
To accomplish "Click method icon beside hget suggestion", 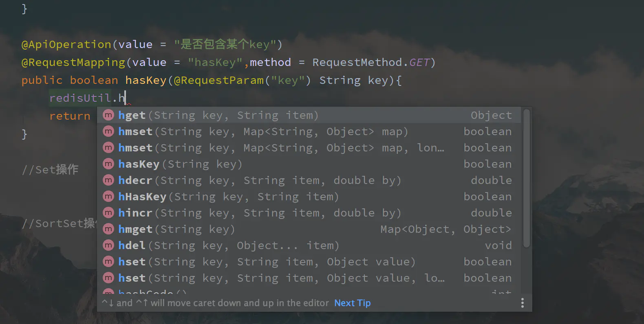I will (108, 115).
